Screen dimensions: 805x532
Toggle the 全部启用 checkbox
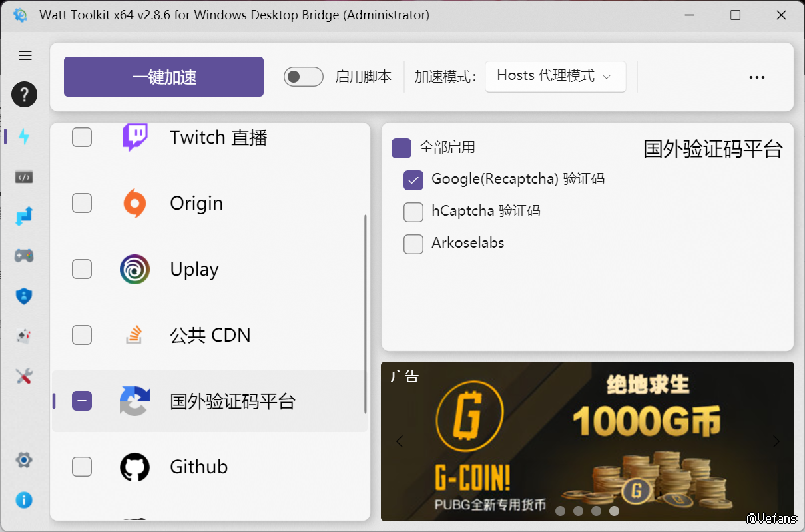click(x=402, y=148)
